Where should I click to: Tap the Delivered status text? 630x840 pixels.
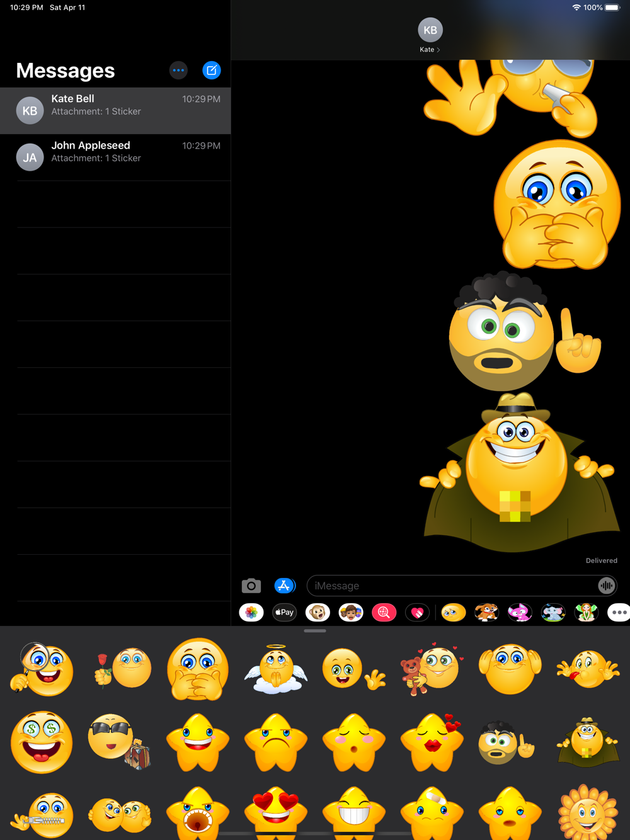[x=602, y=560]
